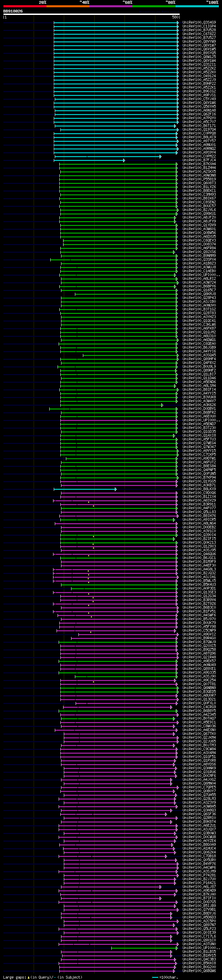The width and height of the screenshot is (222, 980).
Task: Click the orange ~40% identity legend segment
Action: [68, 6]
